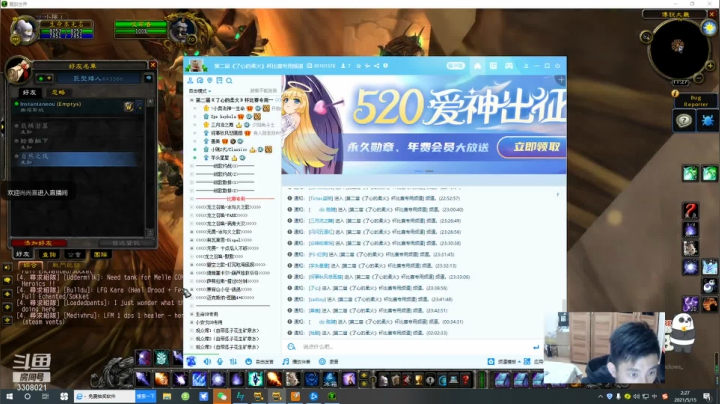Open the online status dropdown in friends panel
This screenshot has width=720, height=404.
click(45, 79)
